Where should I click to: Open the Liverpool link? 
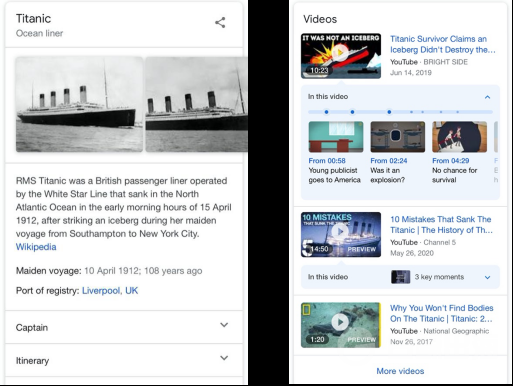click(x=102, y=291)
